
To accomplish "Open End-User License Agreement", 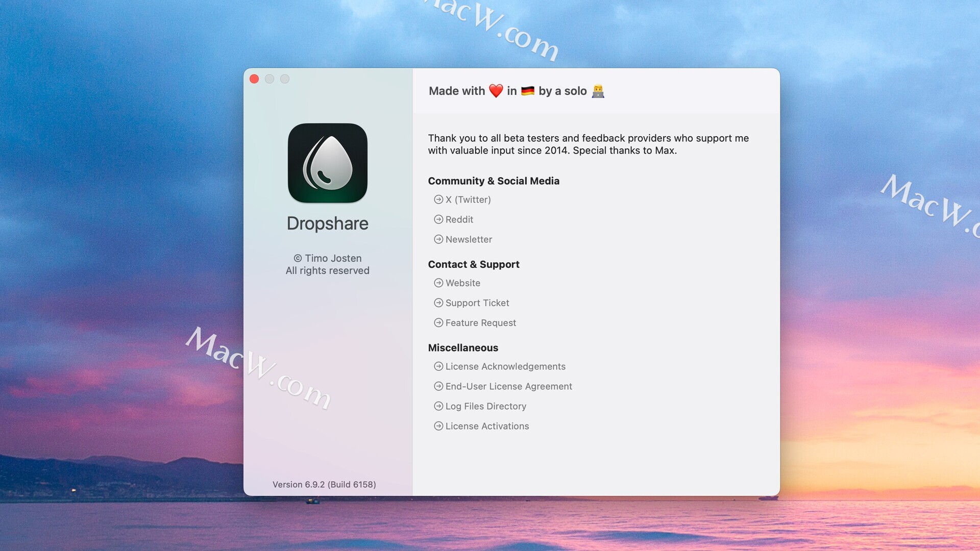I will pos(508,386).
